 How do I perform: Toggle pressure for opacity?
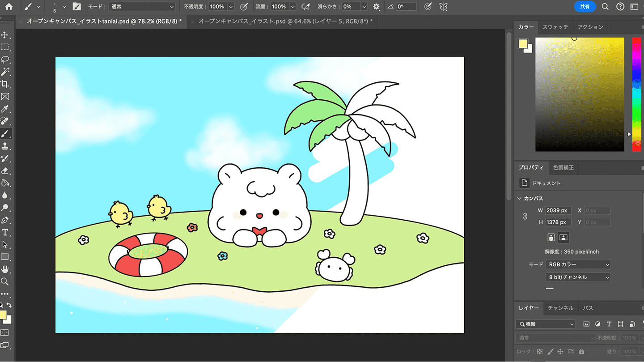[244, 7]
